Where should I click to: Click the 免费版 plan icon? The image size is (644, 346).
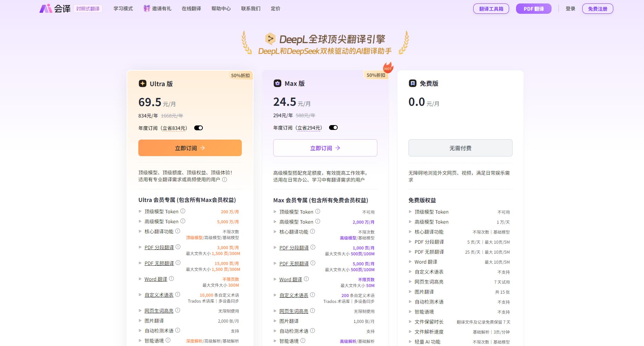pos(413,83)
